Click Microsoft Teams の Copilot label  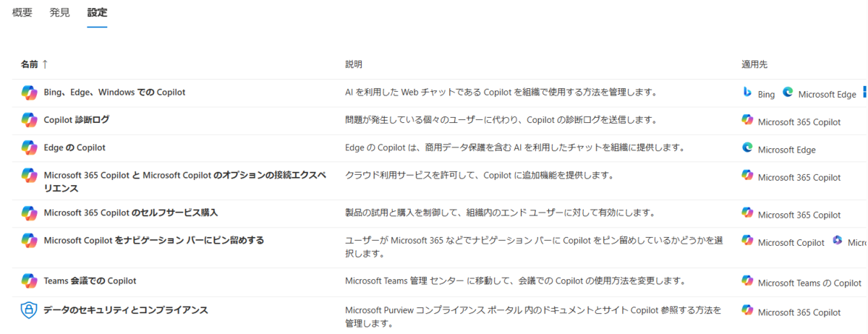tap(810, 283)
